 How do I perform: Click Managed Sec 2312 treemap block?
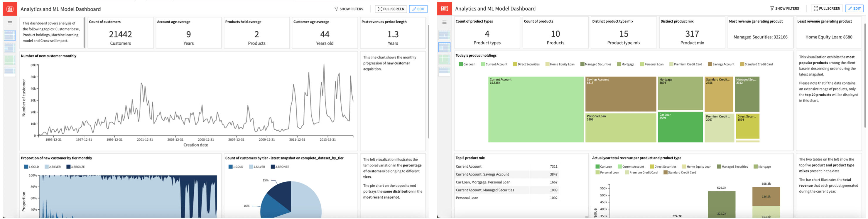[747, 94]
